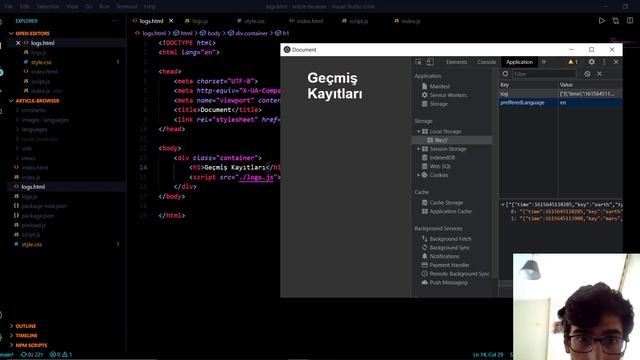
Task: Open Background Sync under Background Services
Action: [449, 248]
